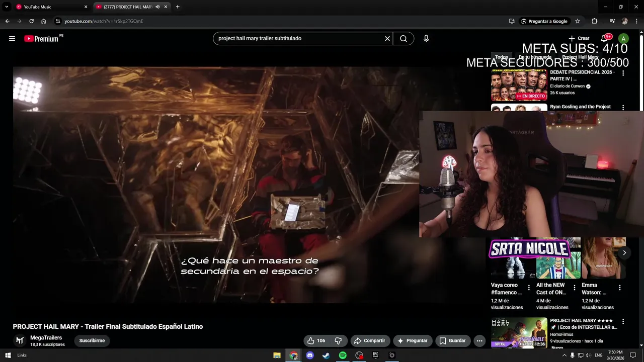Save the video with Guardar

(453, 341)
